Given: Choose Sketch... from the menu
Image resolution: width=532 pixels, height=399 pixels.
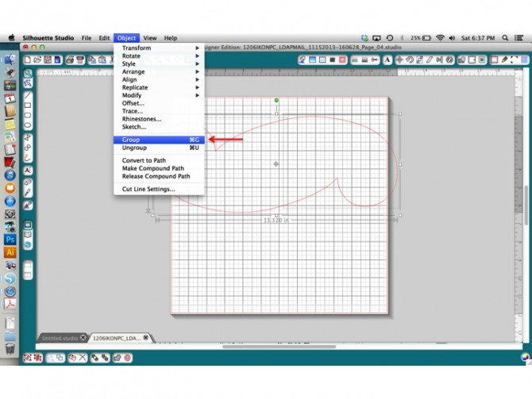Looking at the screenshot, I should click(159, 127).
